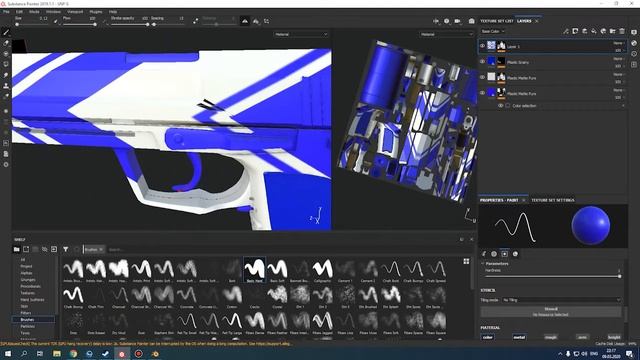Click the symmetry toggle in the top toolbar
Viewport: 640px width, 360px height.
tap(244, 21)
